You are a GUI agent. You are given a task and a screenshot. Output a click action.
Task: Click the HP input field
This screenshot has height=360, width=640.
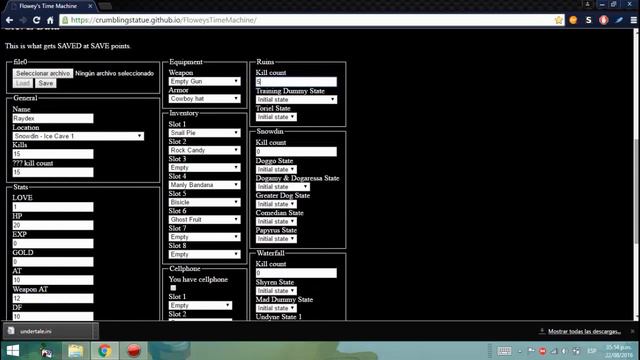[53, 225]
